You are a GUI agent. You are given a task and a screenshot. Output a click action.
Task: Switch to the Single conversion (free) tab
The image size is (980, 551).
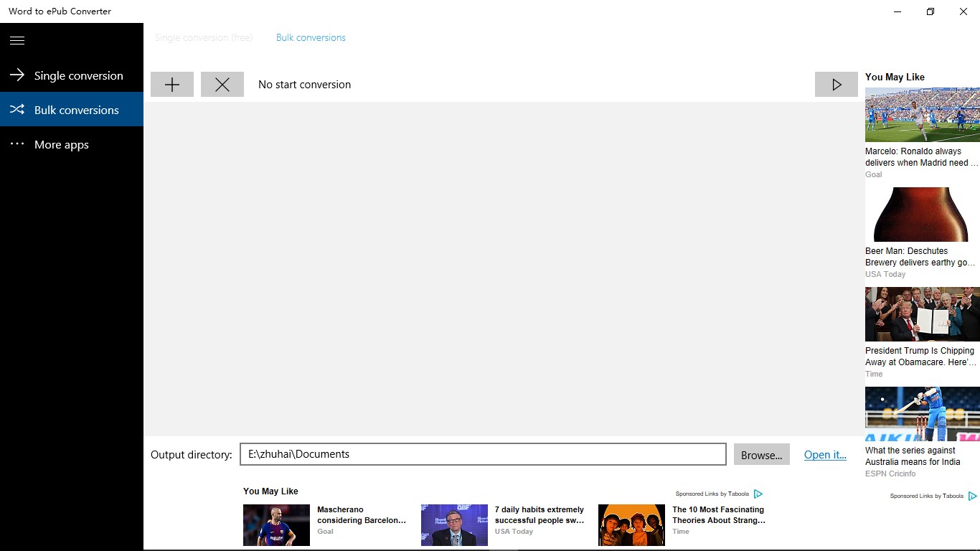[x=204, y=37]
